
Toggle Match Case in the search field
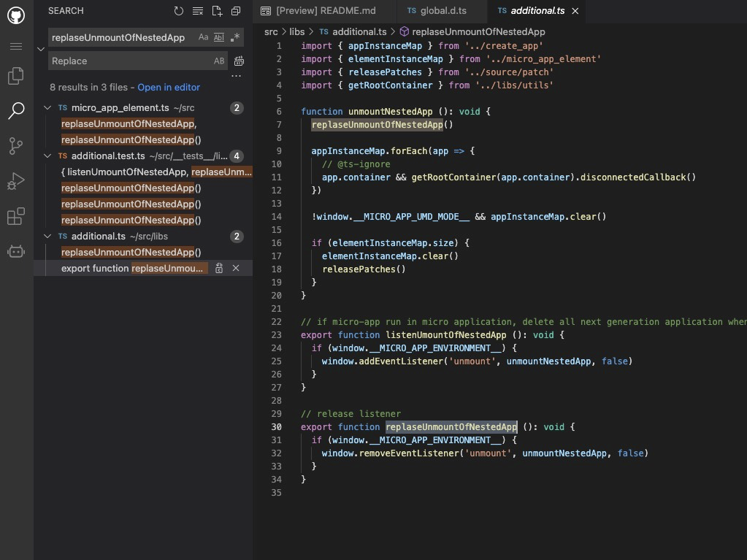[203, 37]
